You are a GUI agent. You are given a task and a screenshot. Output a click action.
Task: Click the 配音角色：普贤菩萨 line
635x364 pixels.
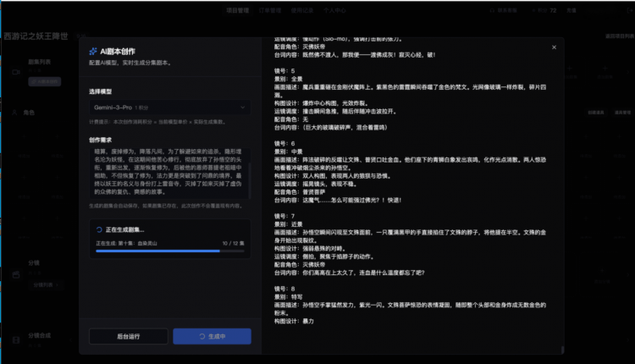click(300, 192)
